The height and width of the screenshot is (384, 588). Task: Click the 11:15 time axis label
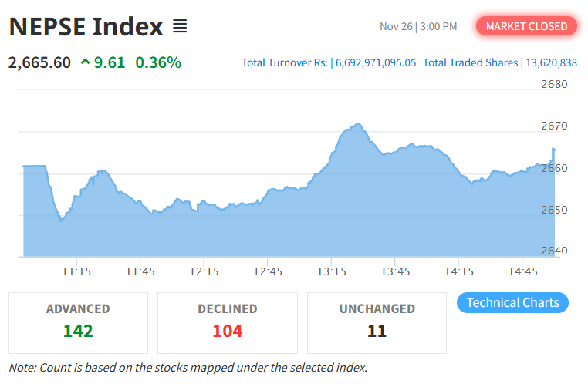point(77,271)
